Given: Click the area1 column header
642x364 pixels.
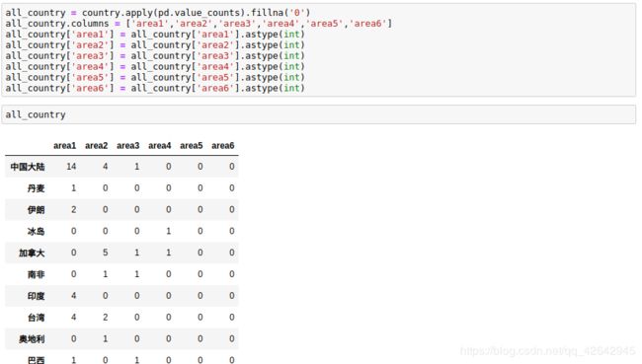Looking at the screenshot, I should point(64,146).
